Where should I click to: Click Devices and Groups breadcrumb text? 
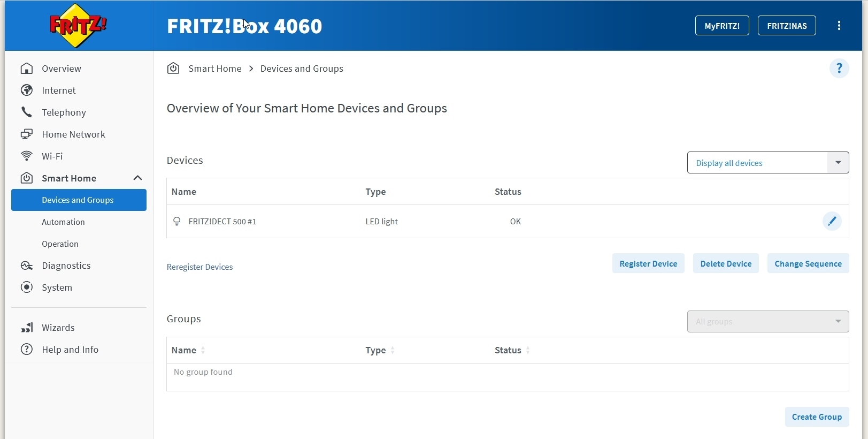(x=302, y=69)
